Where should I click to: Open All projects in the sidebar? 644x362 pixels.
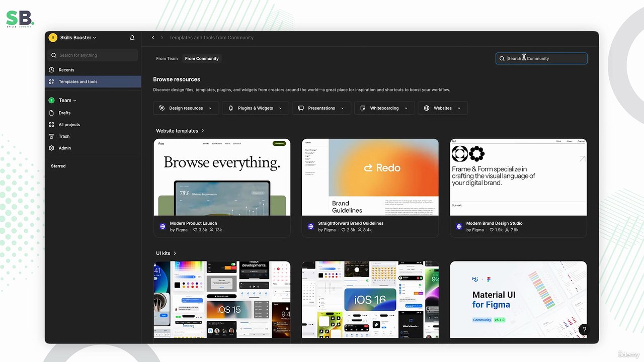click(93, 125)
